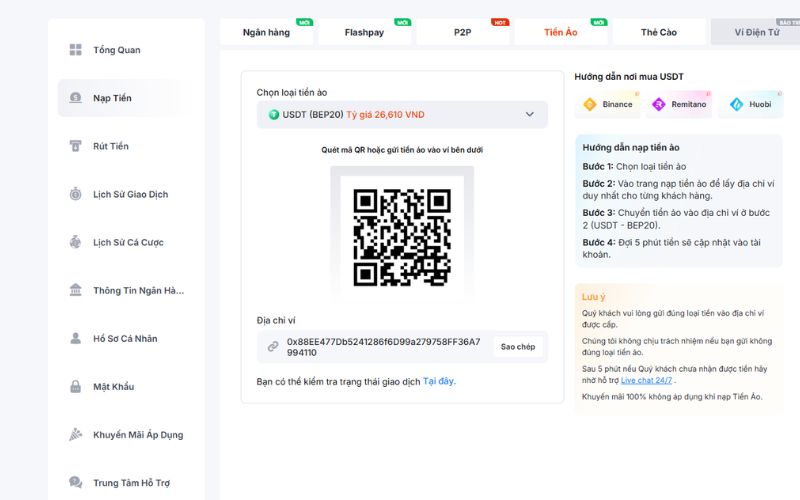800x500 pixels.
Task: Click the Huobi logo icon
Action: pyautogui.click(x=737, y=104)
